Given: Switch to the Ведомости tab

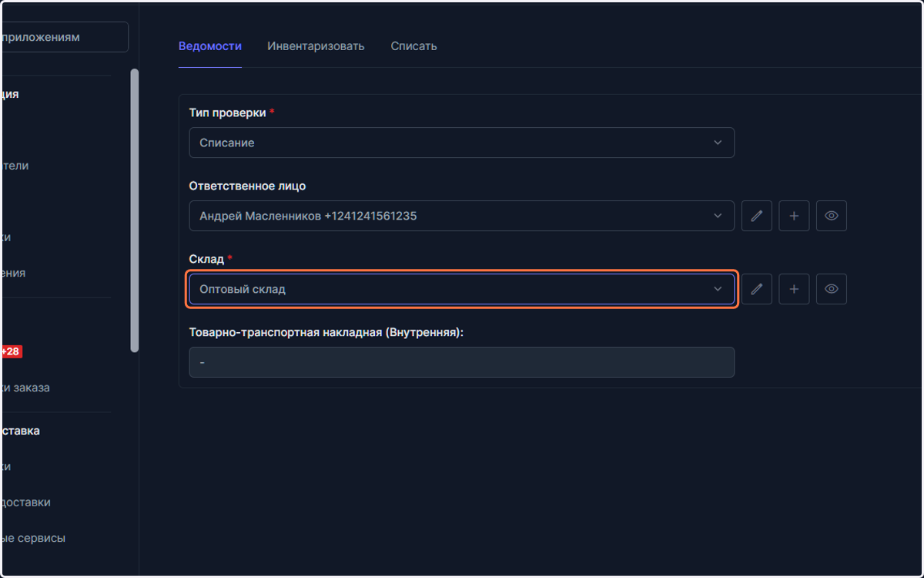Looking at the screenshot, I should [x=210, y=46].
